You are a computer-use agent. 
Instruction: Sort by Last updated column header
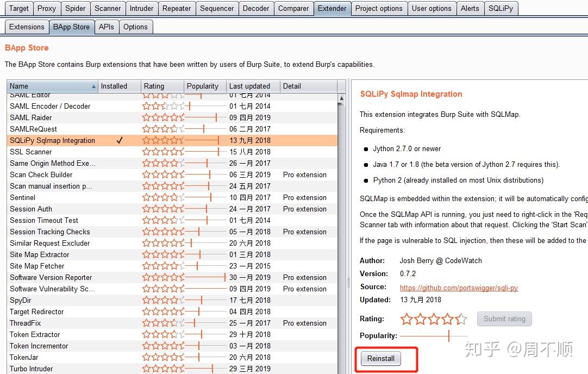pos(253,86)
